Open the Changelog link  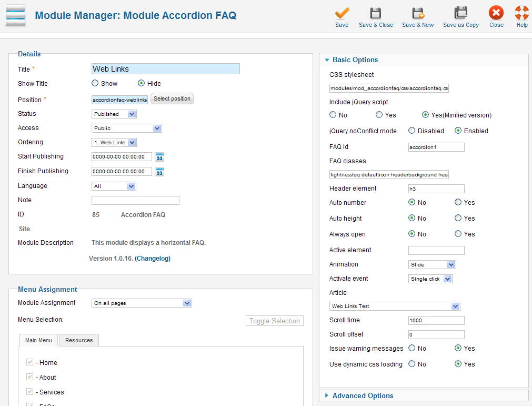point(153,258)
